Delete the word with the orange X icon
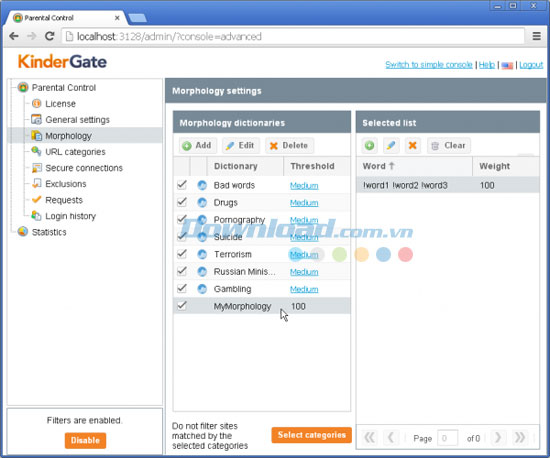This screenshot has height=458, width=550. click(412, 145)
